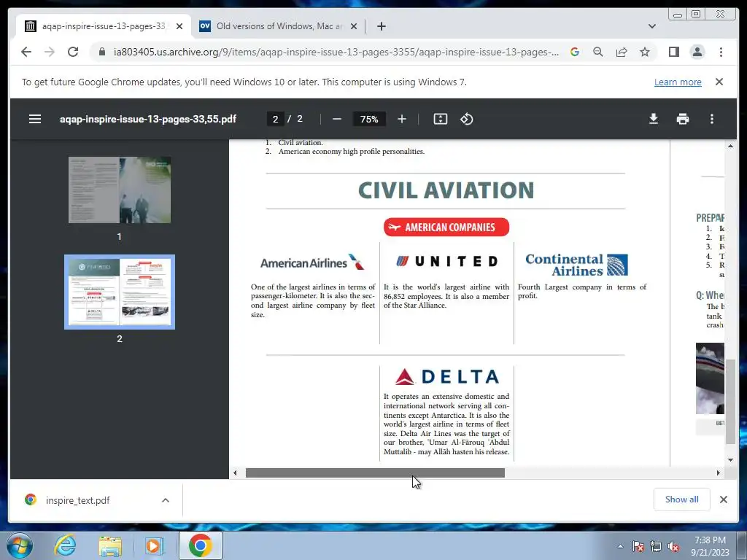747x560 pixels.
Task: Click the 75% zoom level field
Action: [369, 119]
